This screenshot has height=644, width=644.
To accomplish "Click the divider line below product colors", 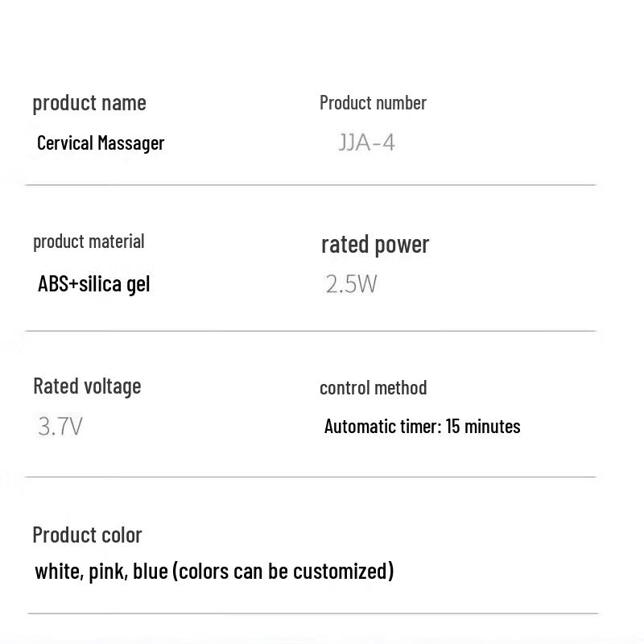I will click(x=312, y=613).
